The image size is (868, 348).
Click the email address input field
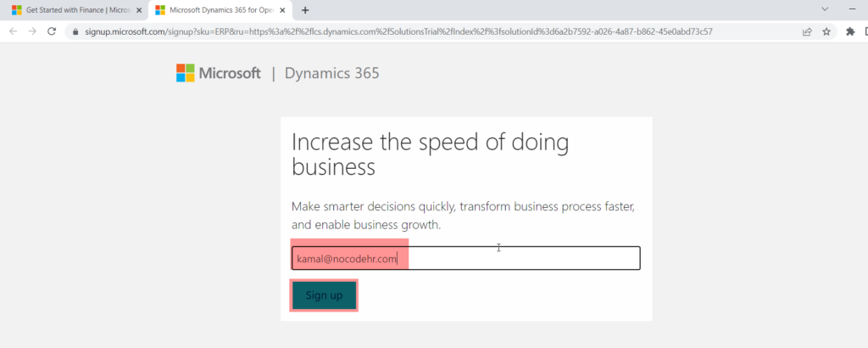pos(466,258)
